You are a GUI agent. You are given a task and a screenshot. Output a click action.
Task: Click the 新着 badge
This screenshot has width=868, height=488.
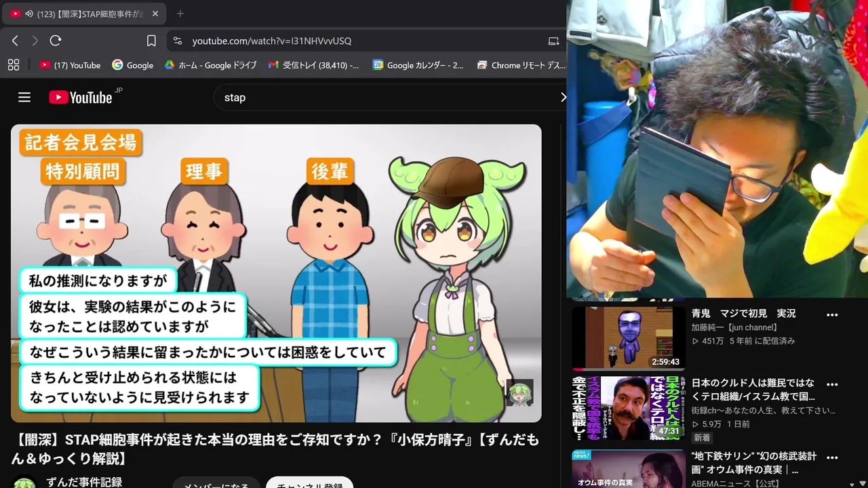click(x=702, y=439)
